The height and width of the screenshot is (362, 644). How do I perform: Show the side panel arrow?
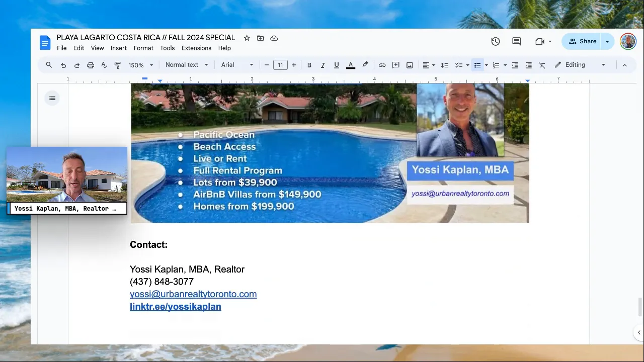point(639,332)
